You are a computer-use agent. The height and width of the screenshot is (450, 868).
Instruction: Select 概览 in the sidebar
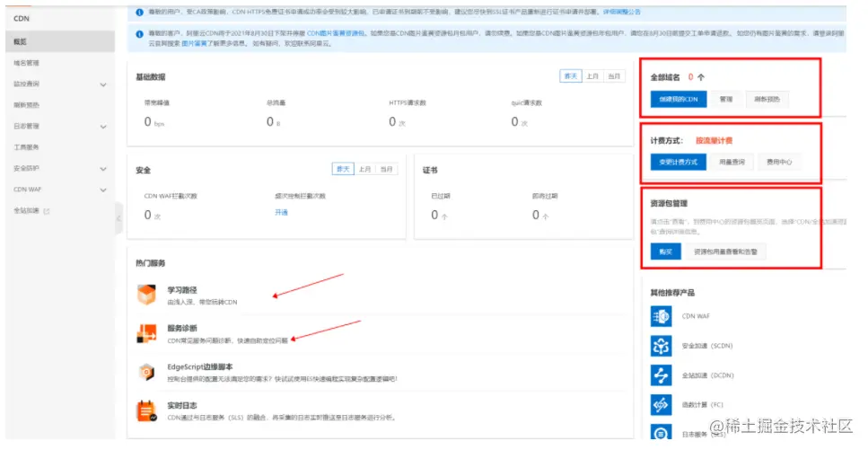tap(60, 41)
